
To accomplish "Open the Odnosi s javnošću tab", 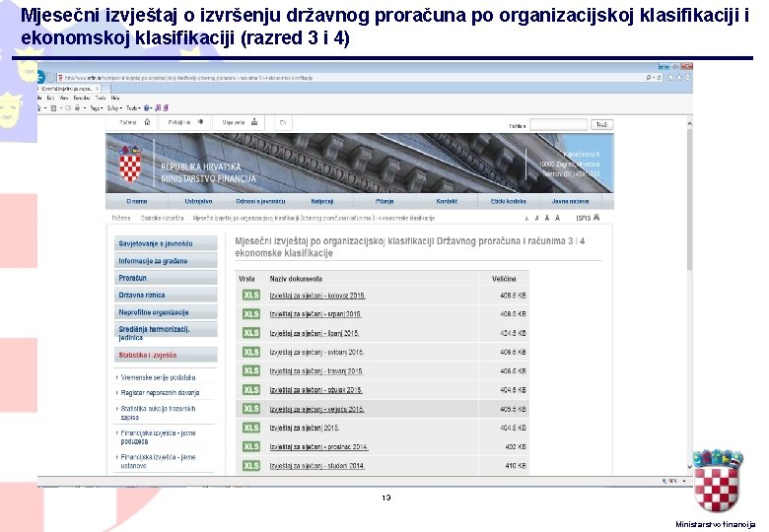I will [260, 201].
